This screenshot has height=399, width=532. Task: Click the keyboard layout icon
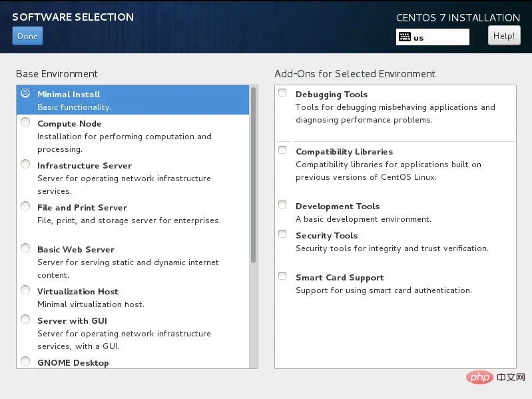pos(404,37)
